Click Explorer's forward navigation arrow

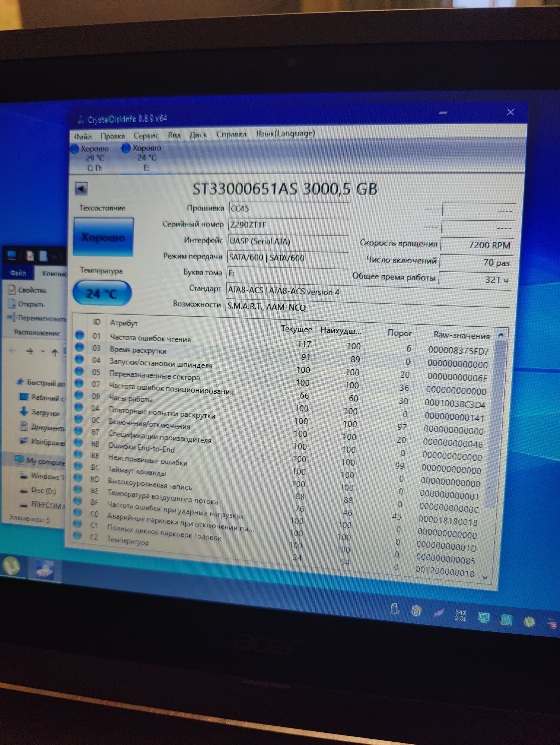pos(30,351)
